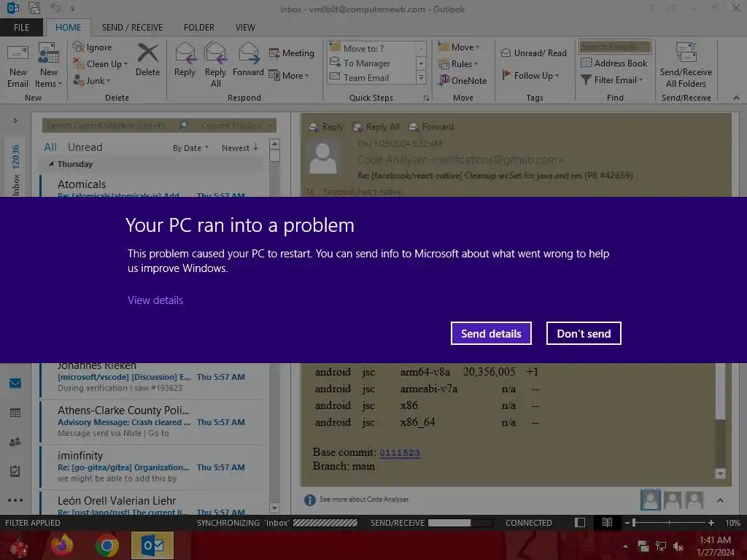Select the VIEW ribbon tab
Screen dimensions: 747x560
click(245, 28)
